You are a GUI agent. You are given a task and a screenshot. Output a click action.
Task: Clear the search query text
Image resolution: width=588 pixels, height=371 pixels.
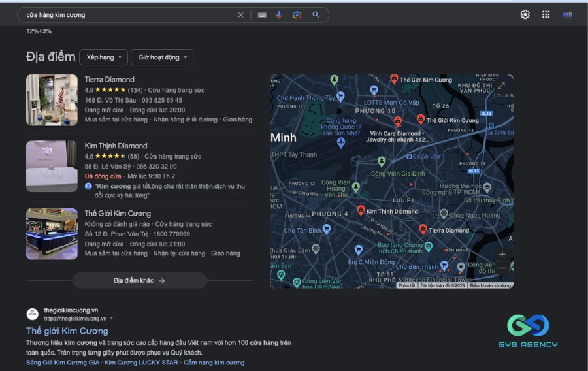point(240,15)
